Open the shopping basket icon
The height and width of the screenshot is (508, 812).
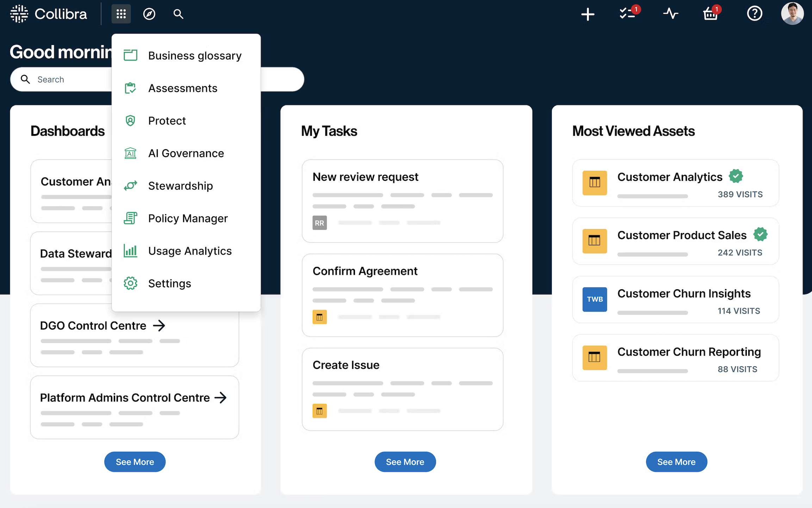point(711,14)
